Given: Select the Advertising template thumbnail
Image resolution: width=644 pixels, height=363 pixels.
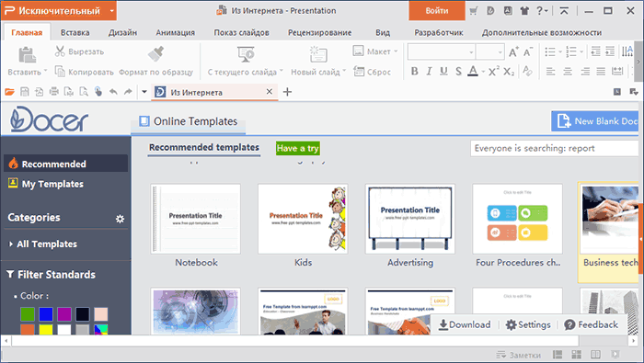Looking at the screenshot, I should 410,219.
